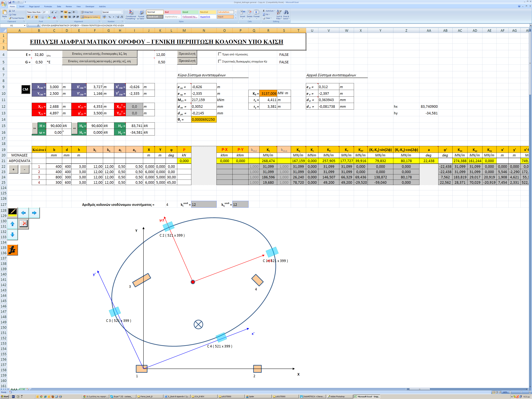This screenshot has width=532, height=399.
Task: Enable the Έργα από τέμνουσες checkbox
Action: pos(220,54)
